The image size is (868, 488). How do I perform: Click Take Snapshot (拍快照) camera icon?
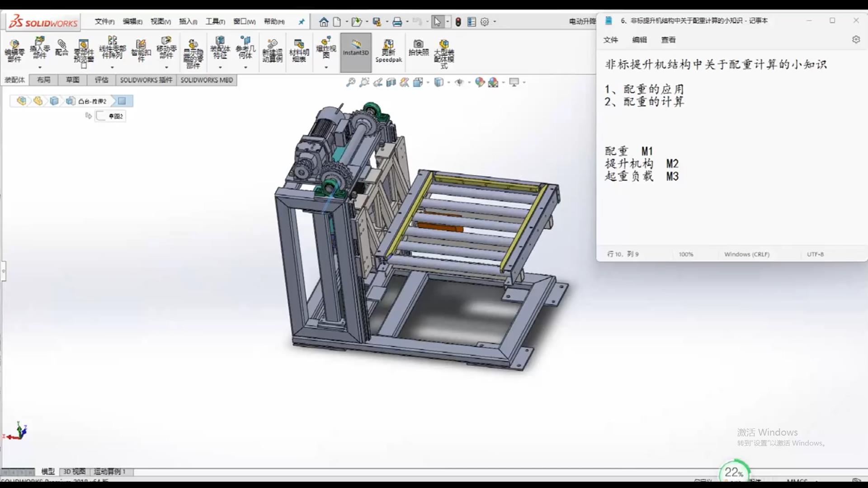tap(419, 48)
